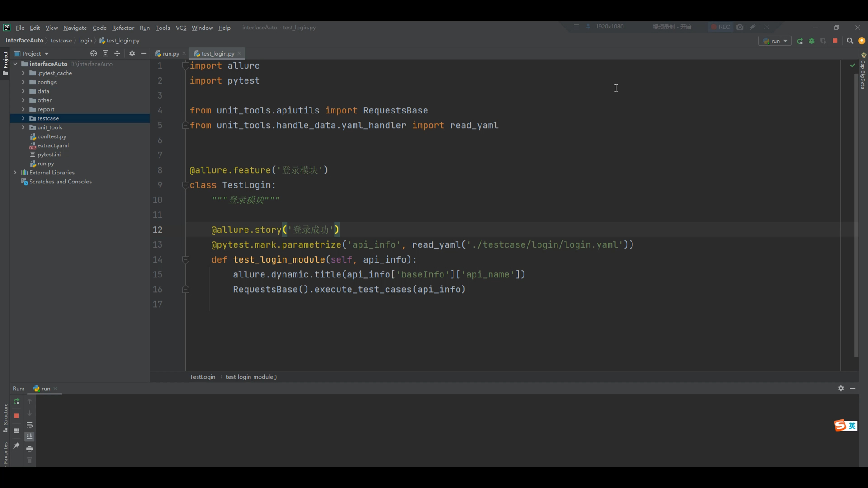
Task: Close the test_login.py tab
Action: click(x=240, y=54)
